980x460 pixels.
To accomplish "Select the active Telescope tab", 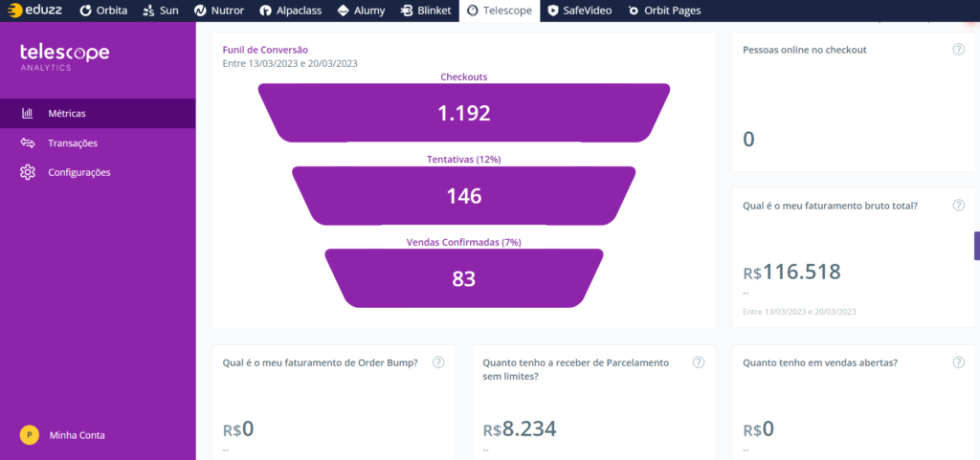I will 500,11.
